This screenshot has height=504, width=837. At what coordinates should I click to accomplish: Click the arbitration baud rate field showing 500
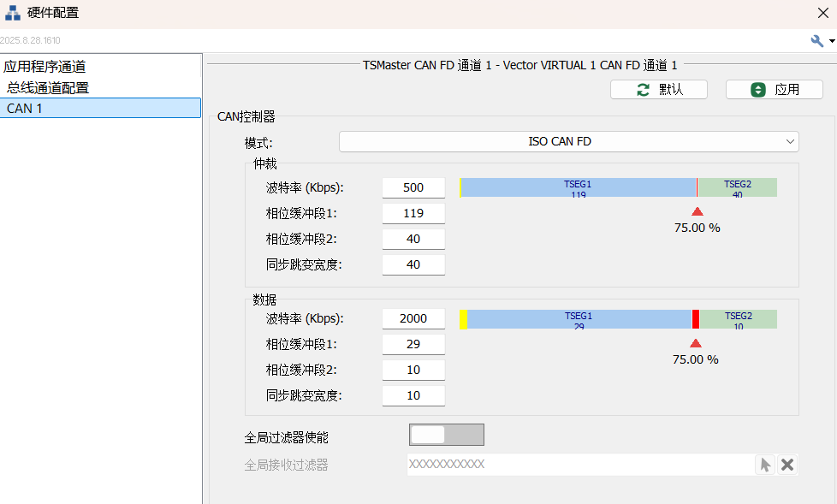click(x=413, y=187)
